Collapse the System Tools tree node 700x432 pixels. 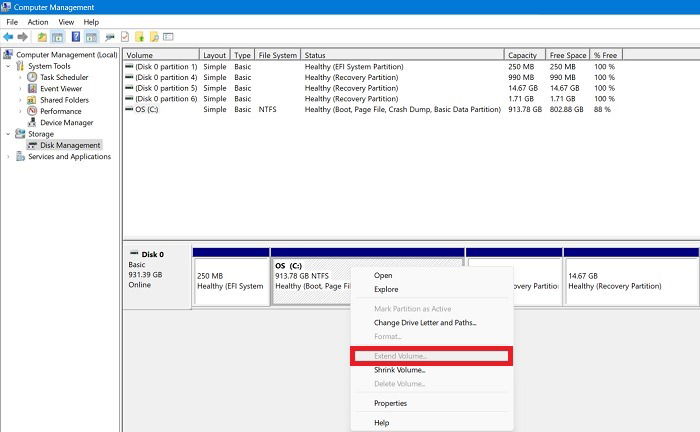pyautogui.click(x=8, y=66)
